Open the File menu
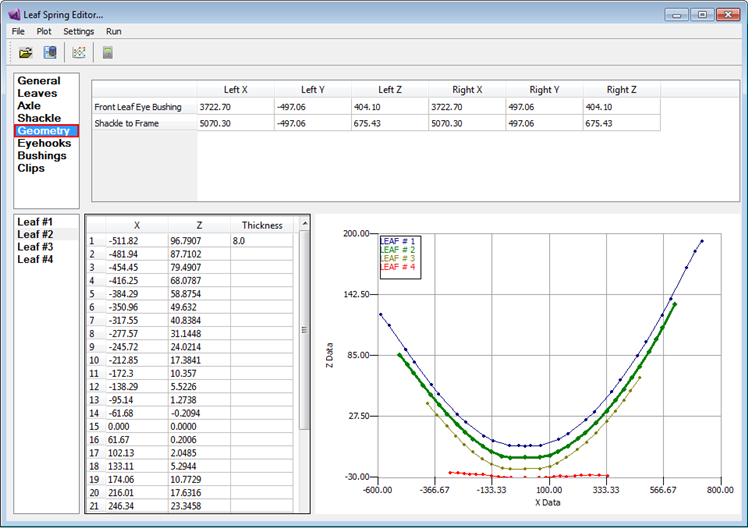 (x=18, y=32)
